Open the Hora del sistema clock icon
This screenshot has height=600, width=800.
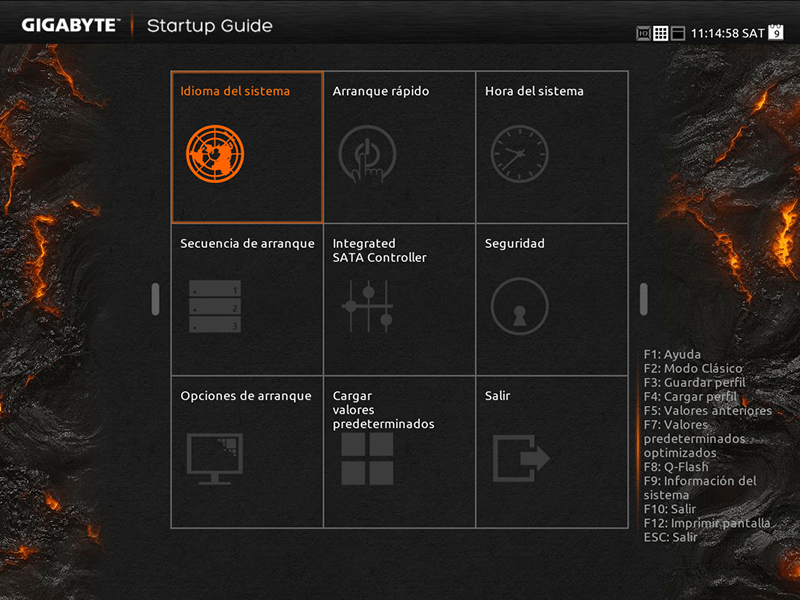[519, 154]
